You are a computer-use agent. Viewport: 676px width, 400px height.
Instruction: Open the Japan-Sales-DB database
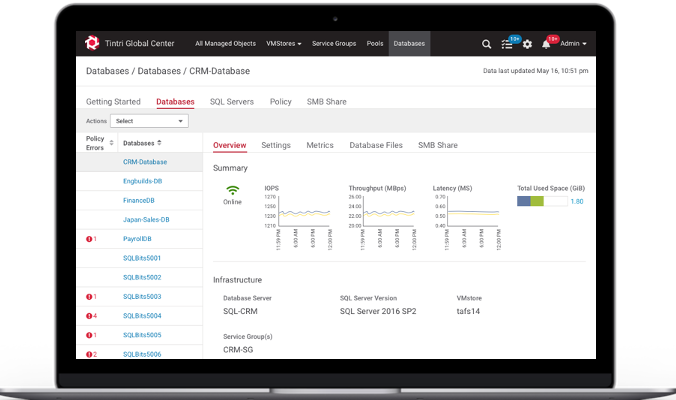pyautogui.click(x=146, y=219)
